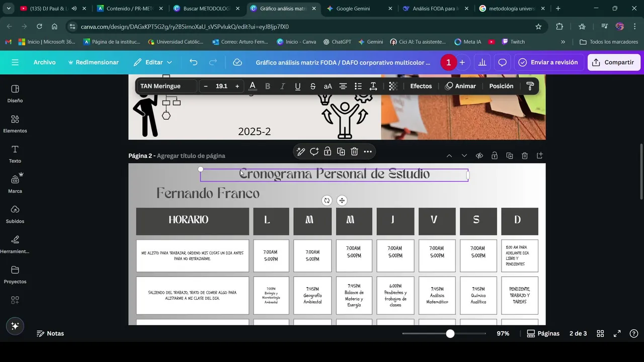Toggle uppercase aA formatting
Screen dimensions: 644x362
[x=328, y=86]
